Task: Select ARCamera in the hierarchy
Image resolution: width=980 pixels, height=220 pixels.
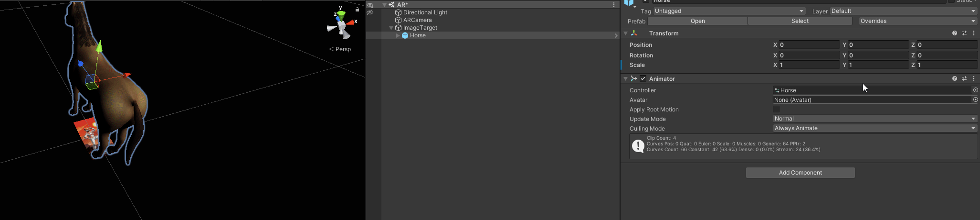Action: click(417, 20)
